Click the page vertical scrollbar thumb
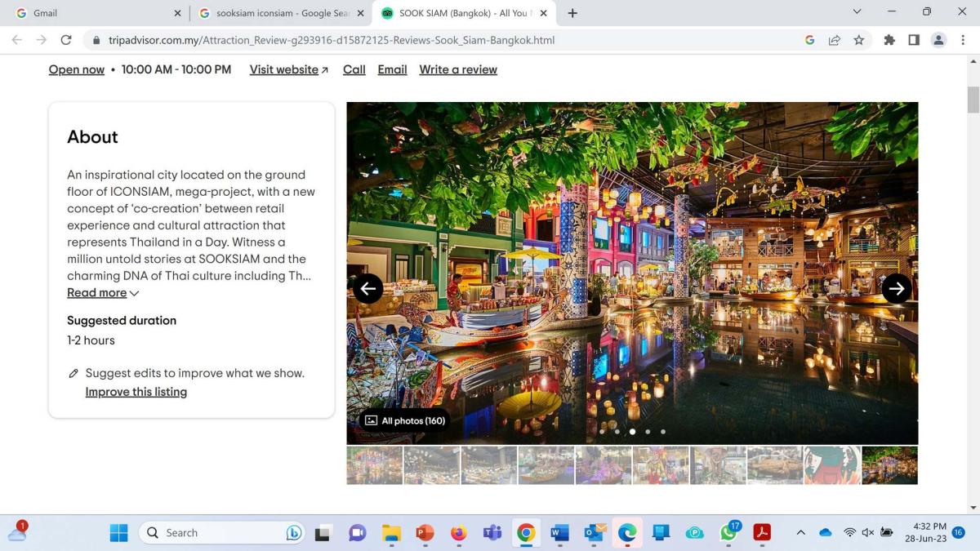 click(973, 100)
